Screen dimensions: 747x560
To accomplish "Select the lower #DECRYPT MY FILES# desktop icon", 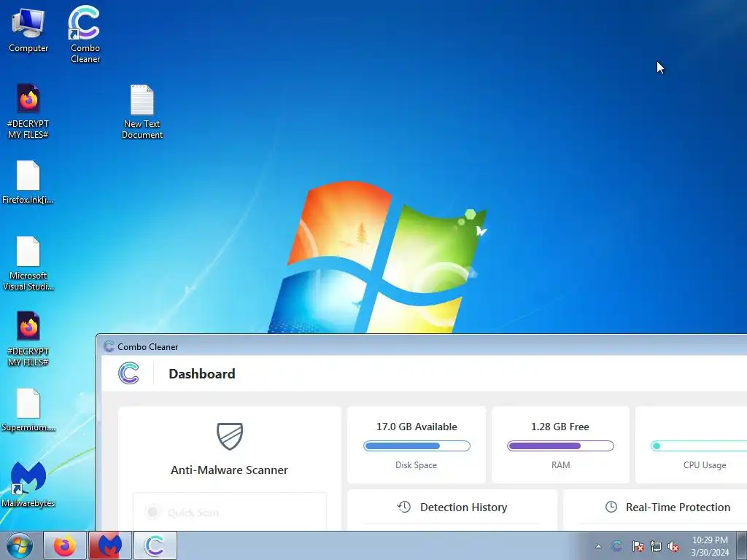I will [28, 338].
